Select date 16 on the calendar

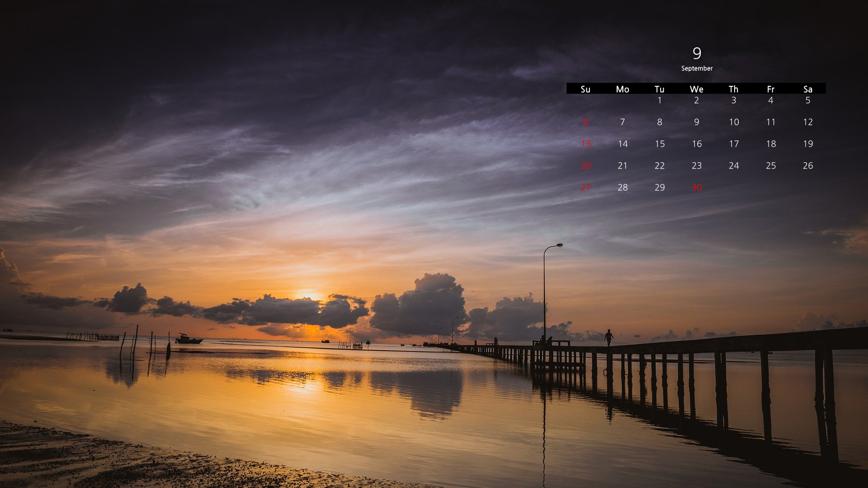pyautogui.click(x=697, y=144)
